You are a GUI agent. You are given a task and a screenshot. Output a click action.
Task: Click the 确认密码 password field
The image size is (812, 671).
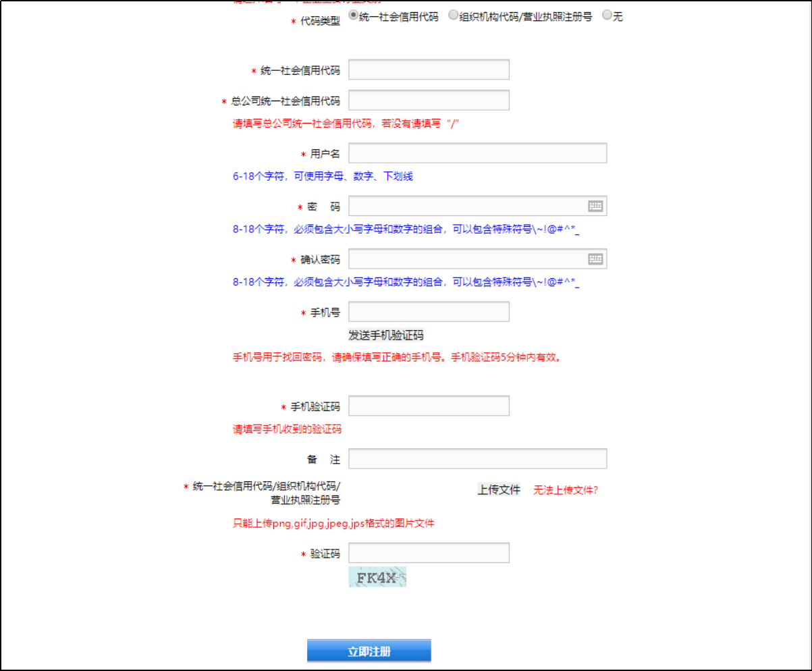pyautogui.click(x=477, y=259)
